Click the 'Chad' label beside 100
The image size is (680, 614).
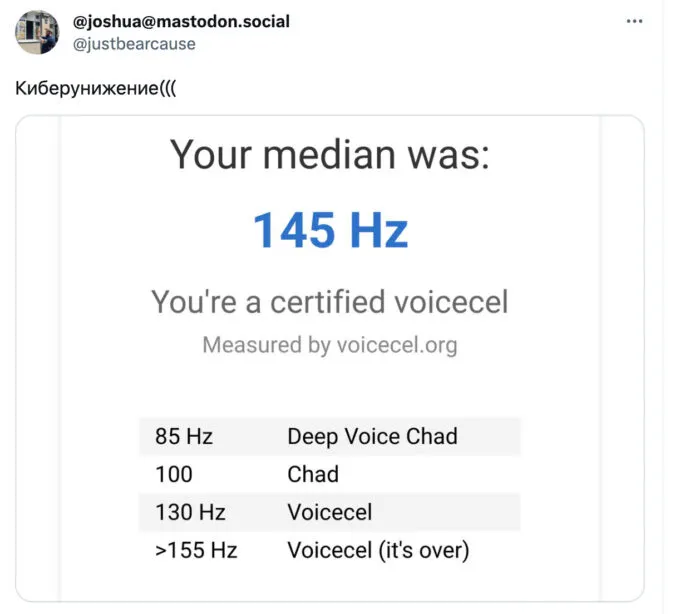pyautogui.click(x=313, y=474)
